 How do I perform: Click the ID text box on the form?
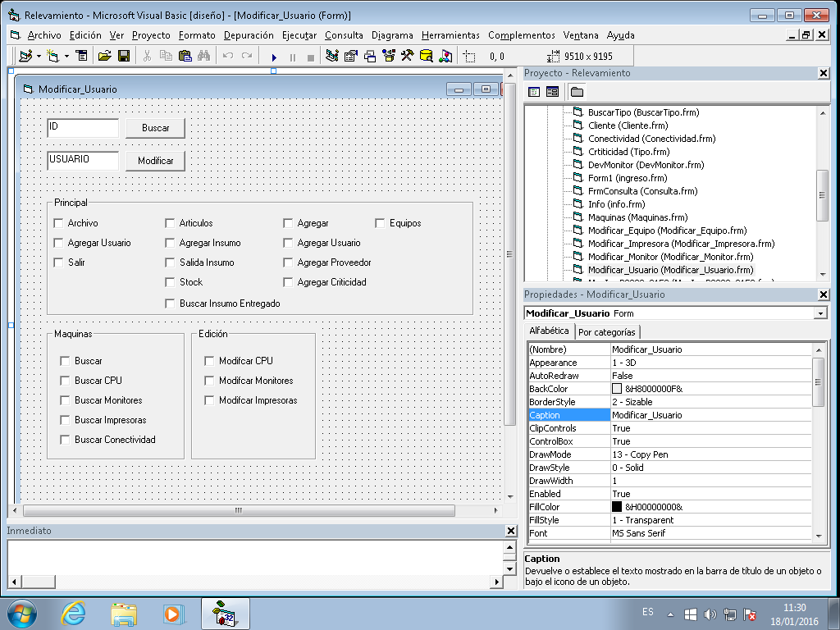[x=83, y=128]
